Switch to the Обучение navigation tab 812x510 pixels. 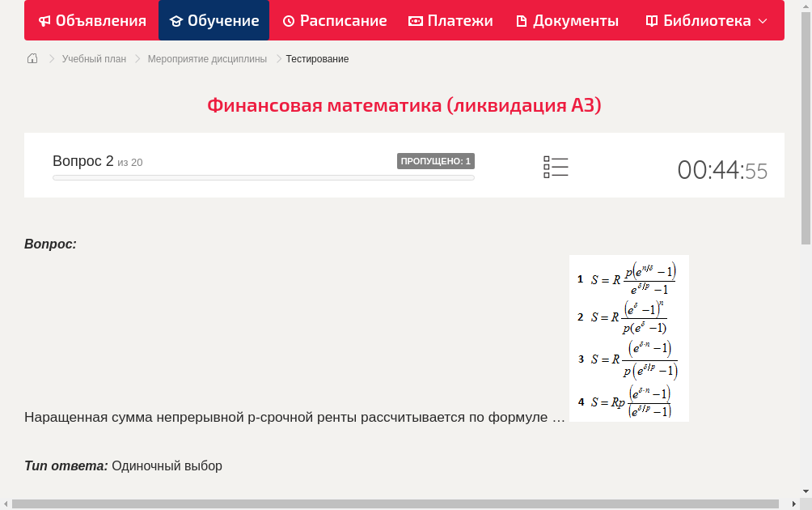(x=214, y=20)
